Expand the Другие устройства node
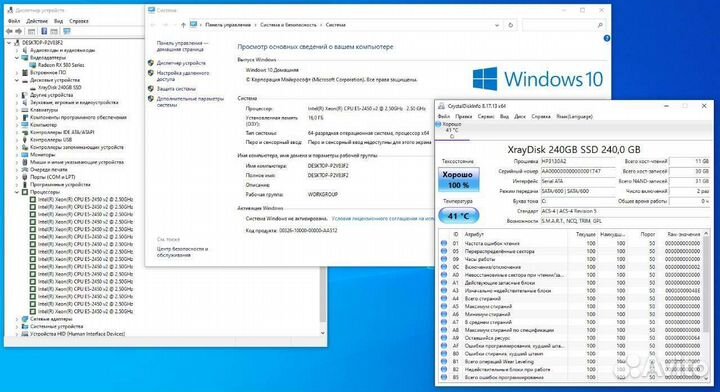720x392 pixels. point(17,95)
